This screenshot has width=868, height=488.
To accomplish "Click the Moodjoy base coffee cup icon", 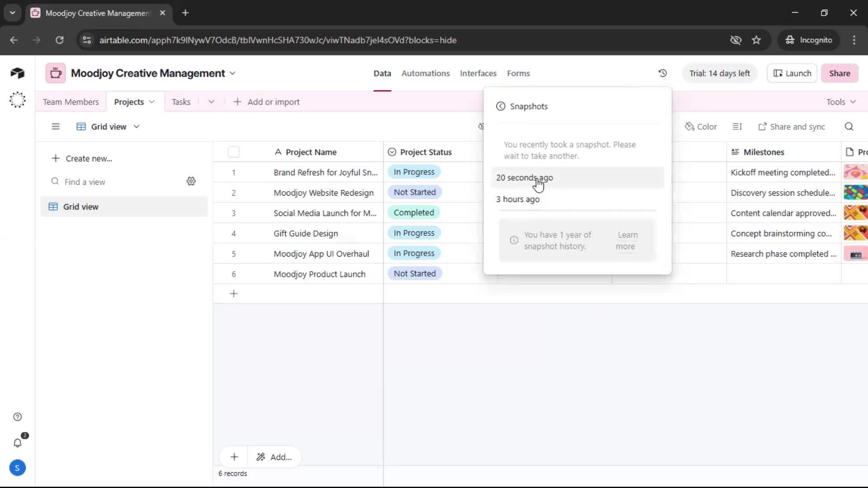I will [x=56, y=73].
